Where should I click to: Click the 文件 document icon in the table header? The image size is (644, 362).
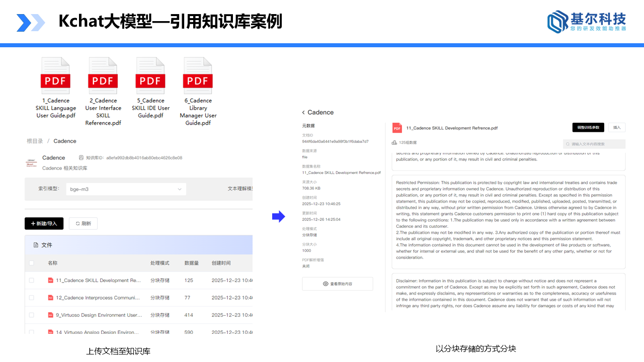tap(36, 244)
